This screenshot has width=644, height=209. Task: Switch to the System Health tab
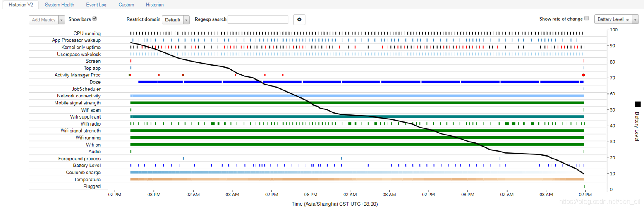point(60,5)
